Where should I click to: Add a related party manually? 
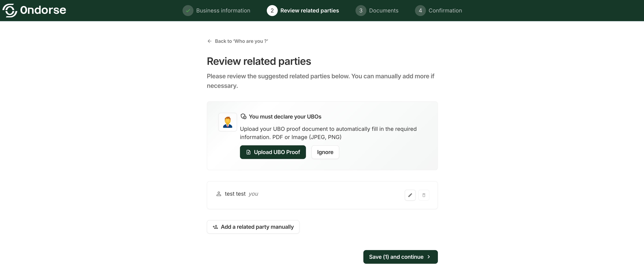pos(253,227)
